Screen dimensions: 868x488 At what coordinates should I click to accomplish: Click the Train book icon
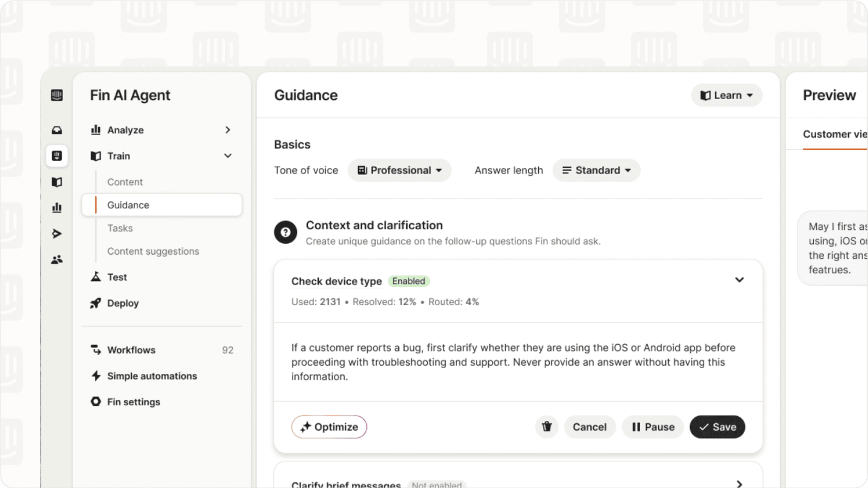96,156
